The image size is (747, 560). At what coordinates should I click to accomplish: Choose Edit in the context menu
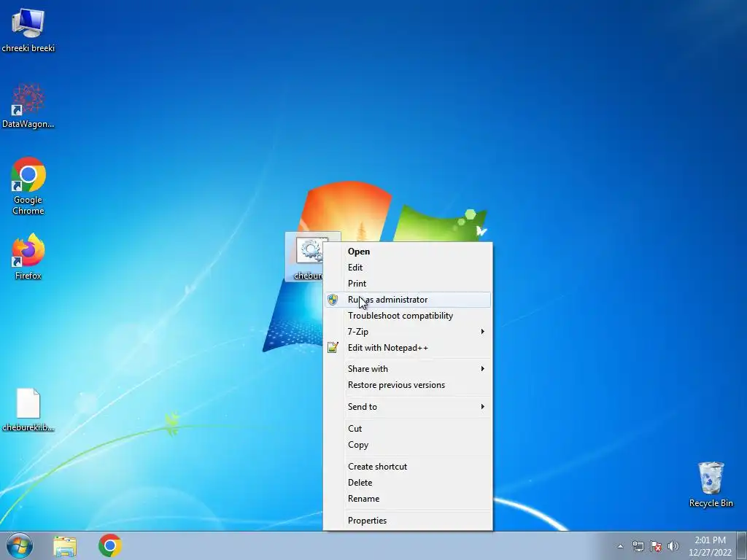408,268
